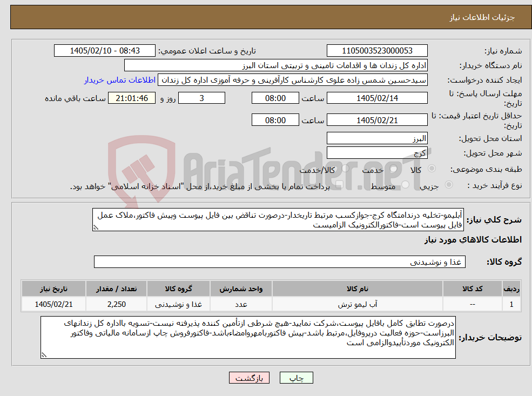Click the unit cell عدد
The height and width of the screenshot is (396, 532).
(241, 304)
